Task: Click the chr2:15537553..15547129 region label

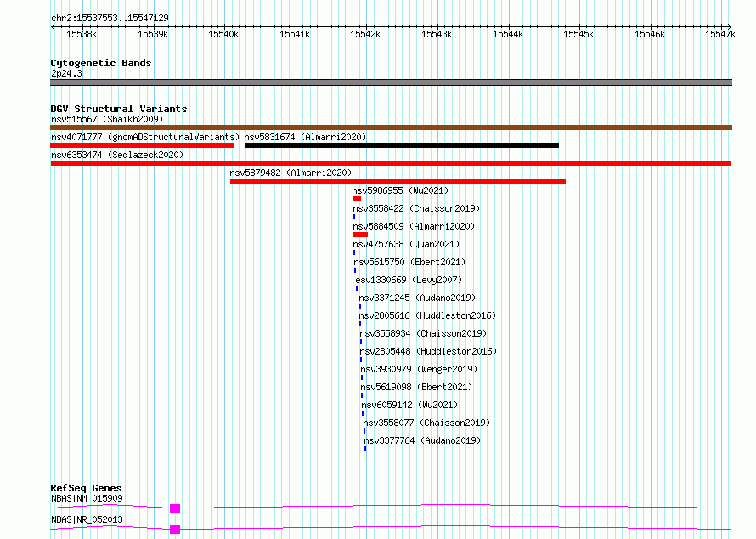Action: click(110, 18)
